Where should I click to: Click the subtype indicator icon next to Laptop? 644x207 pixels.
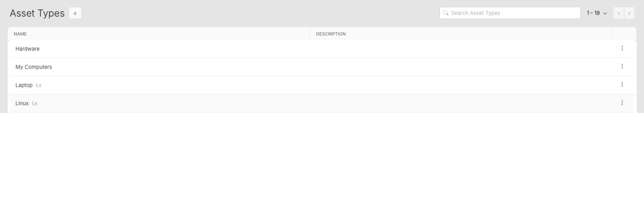click(x=39, y=85)
